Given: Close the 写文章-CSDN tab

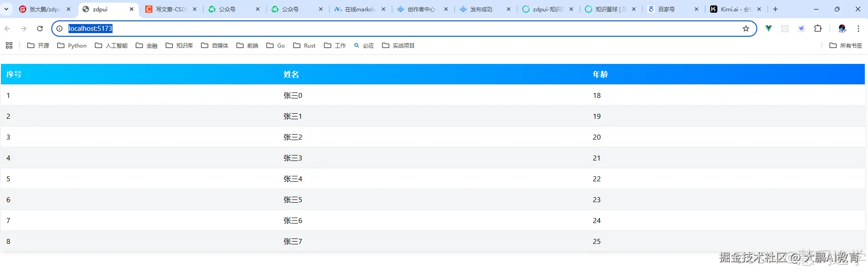Looking at the screenshot, I should coord(195,9).
